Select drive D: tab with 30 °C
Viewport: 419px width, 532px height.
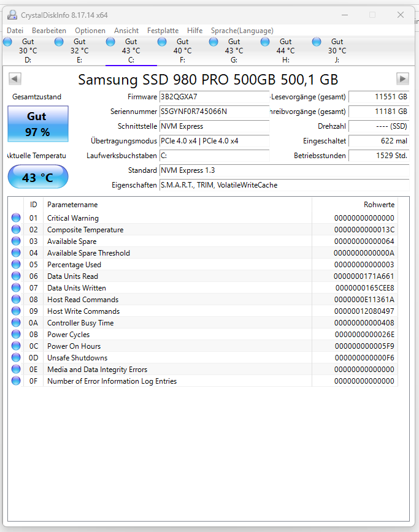click(x=28, y=50)
